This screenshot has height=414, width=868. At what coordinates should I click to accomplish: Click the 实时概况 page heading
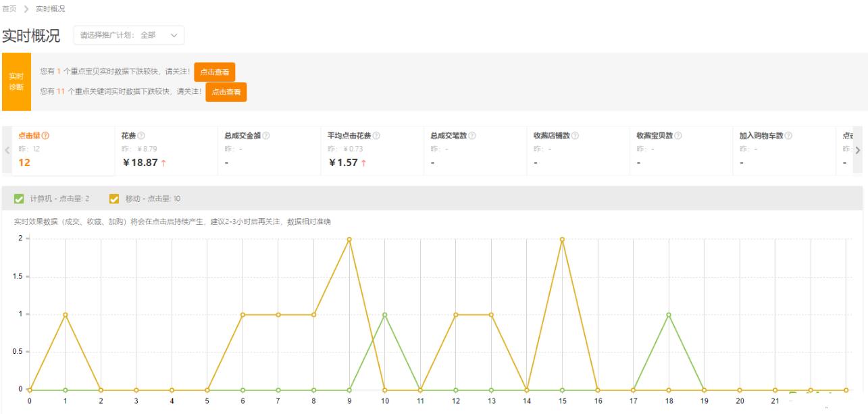point(31,35)
